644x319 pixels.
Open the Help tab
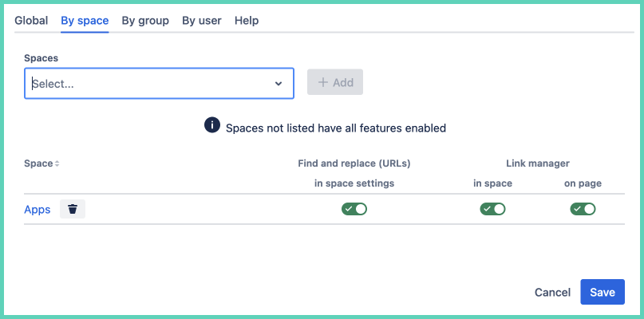point(247,21)
